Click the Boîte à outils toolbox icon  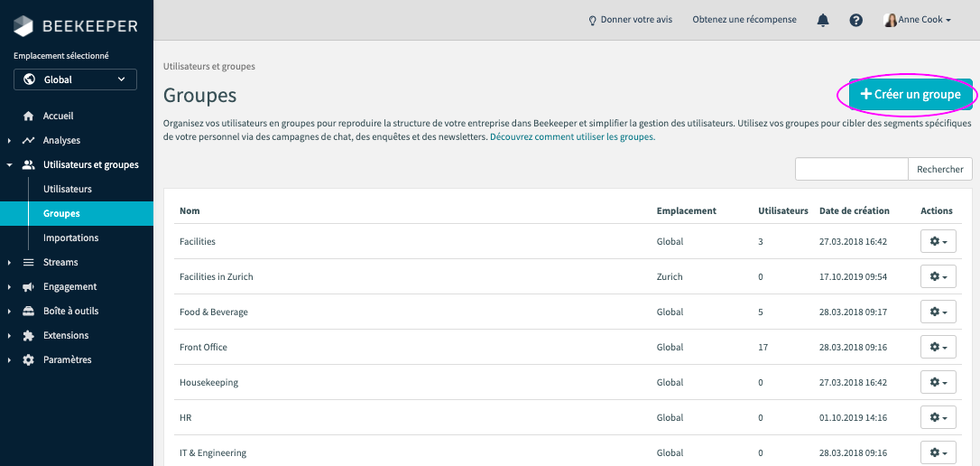(x=28, y=312)
